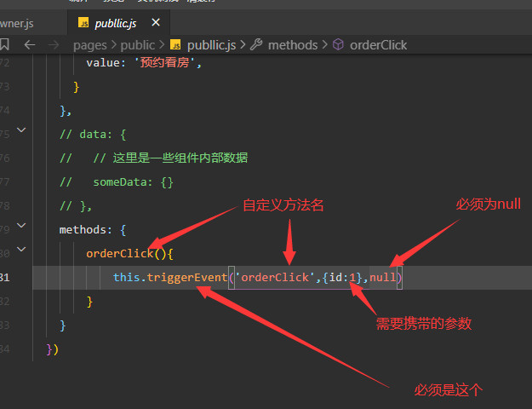The width and height of the screenshot is (532, 409).
Task: Switch to the owner.js tab
Action: pos(17,21)
